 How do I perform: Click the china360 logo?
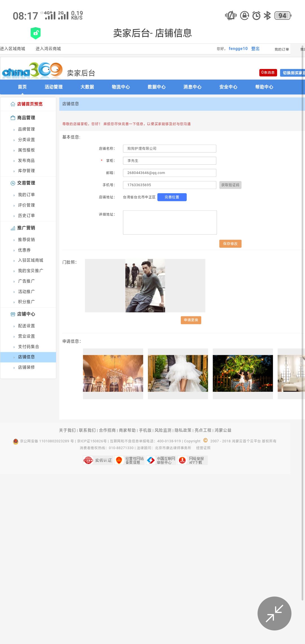(32, 70)
